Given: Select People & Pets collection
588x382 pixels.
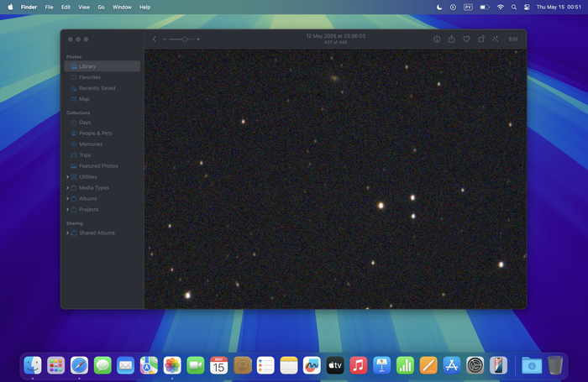Looking at the screenshot, I should coord(96,133).
